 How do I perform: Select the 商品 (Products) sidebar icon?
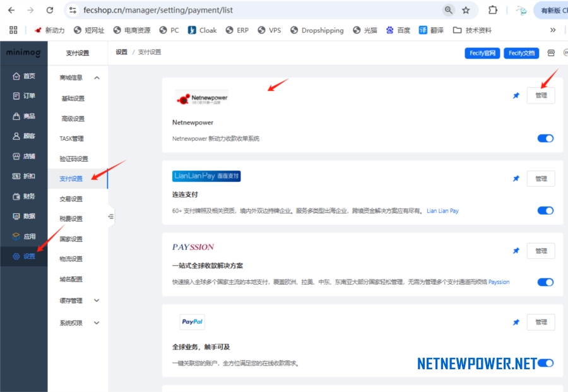click(24, 116)
